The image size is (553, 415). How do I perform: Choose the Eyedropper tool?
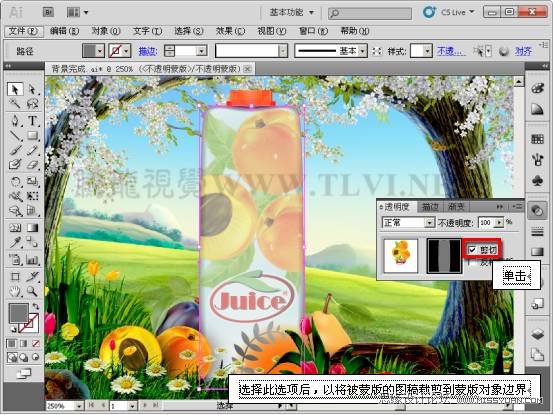(x=15, y=243)
